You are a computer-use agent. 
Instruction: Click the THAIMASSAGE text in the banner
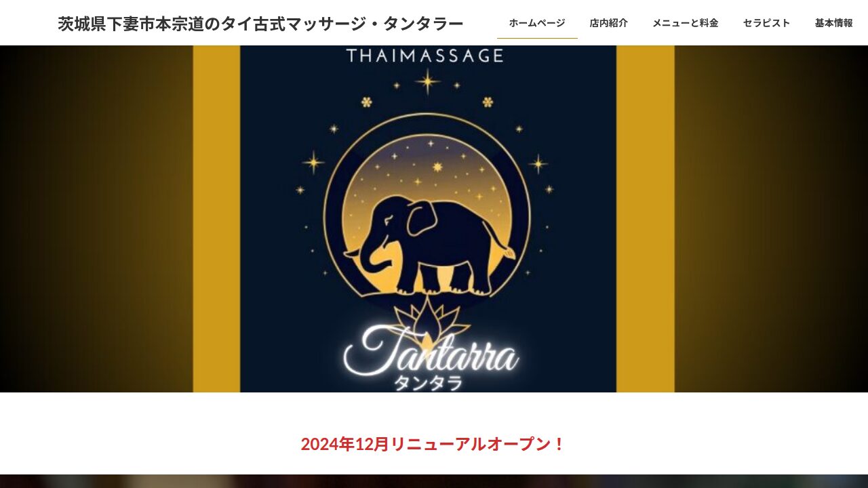pyautogui.click(x=425, y=56)
